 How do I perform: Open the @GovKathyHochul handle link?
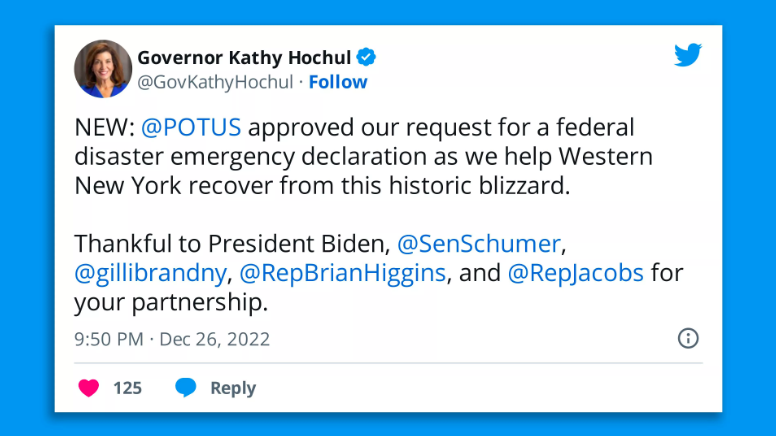(x=214, y=82)
